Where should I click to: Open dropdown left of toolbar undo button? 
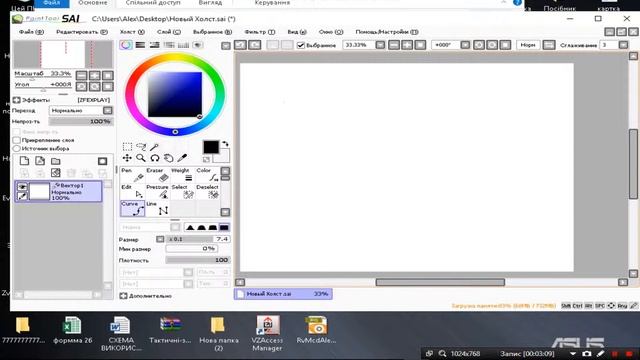click(226, 46)
